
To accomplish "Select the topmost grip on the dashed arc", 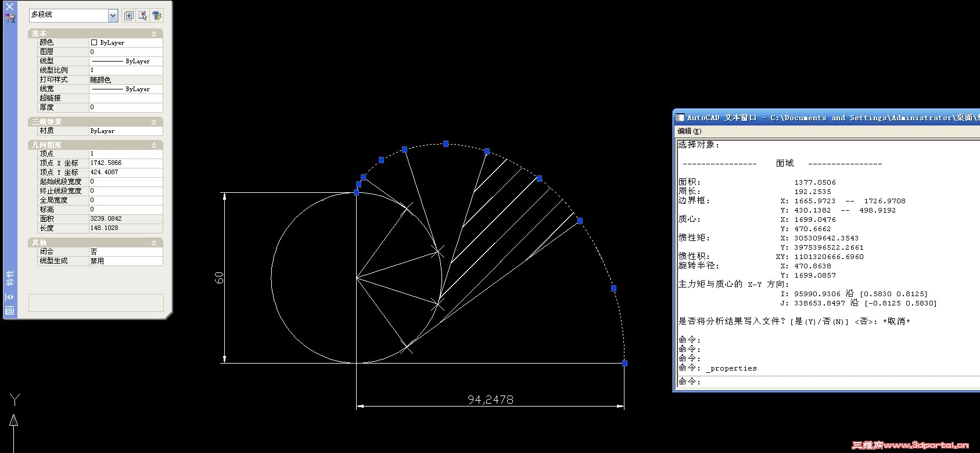I will click(446, 143).
